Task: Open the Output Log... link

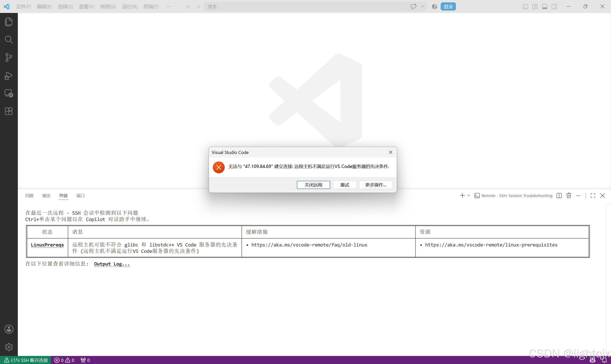Action: pyautogui.click(x=112, y=264)
